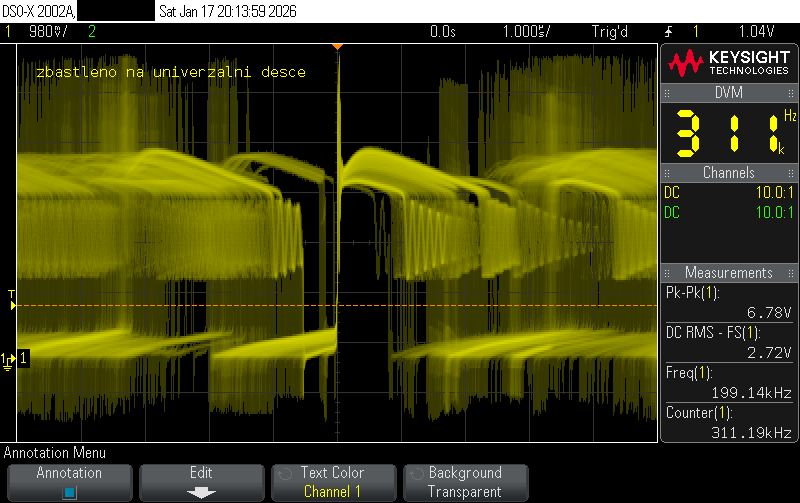Click the 1.04V trigger level readout
Image resolution: width=800 pixels, height=503 pixels.
(x=758, y=31)
